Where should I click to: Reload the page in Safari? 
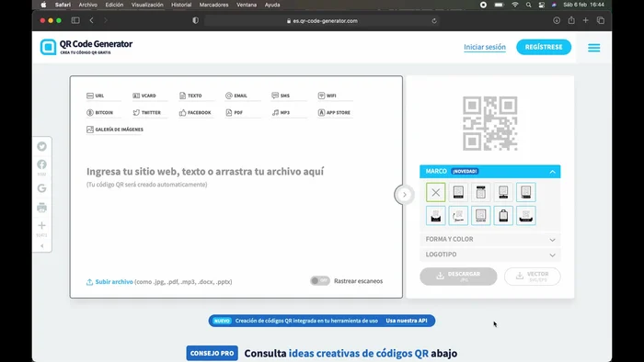point(434,21)
